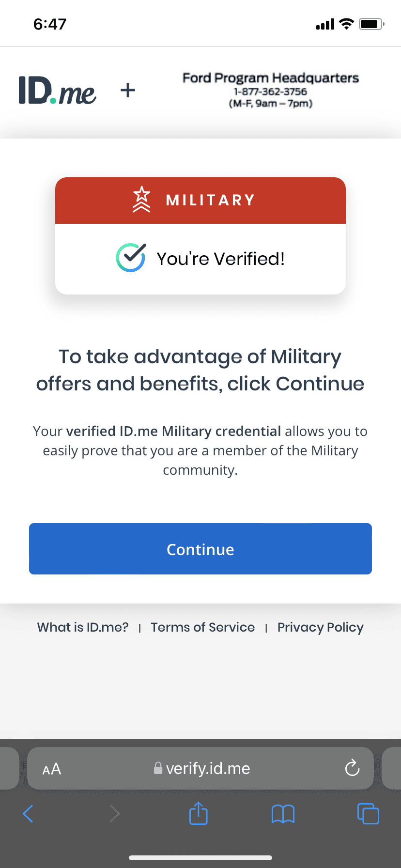Image resolution: width=401 pixels, height=868 pixels.
Task: Tap the Ford Program Headquarters phone number
Action: (270, 92)
